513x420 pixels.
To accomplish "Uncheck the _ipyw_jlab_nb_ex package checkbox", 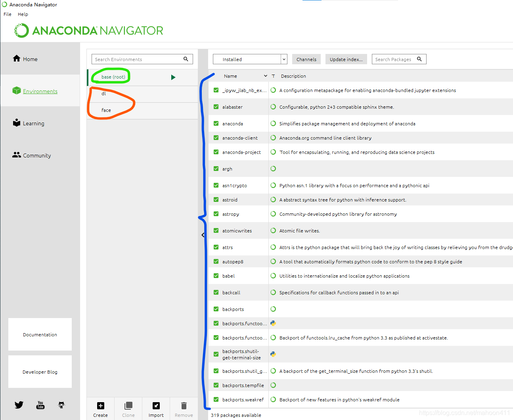I will coord(216,90).
